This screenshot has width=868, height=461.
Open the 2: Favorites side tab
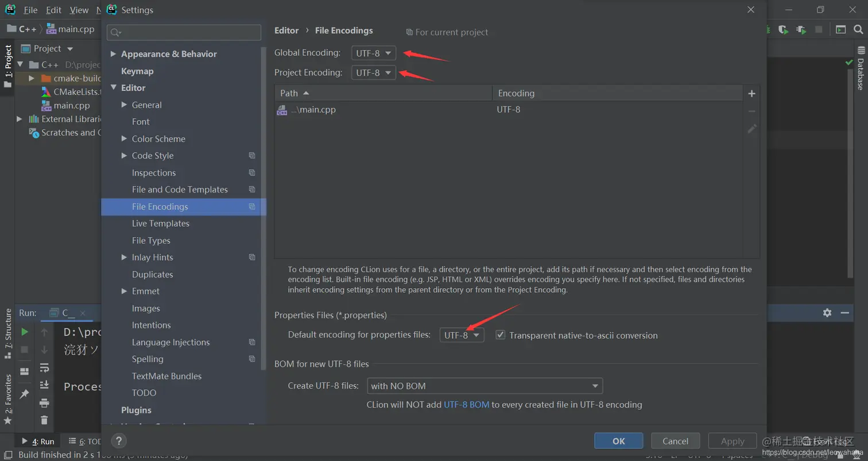7,398
